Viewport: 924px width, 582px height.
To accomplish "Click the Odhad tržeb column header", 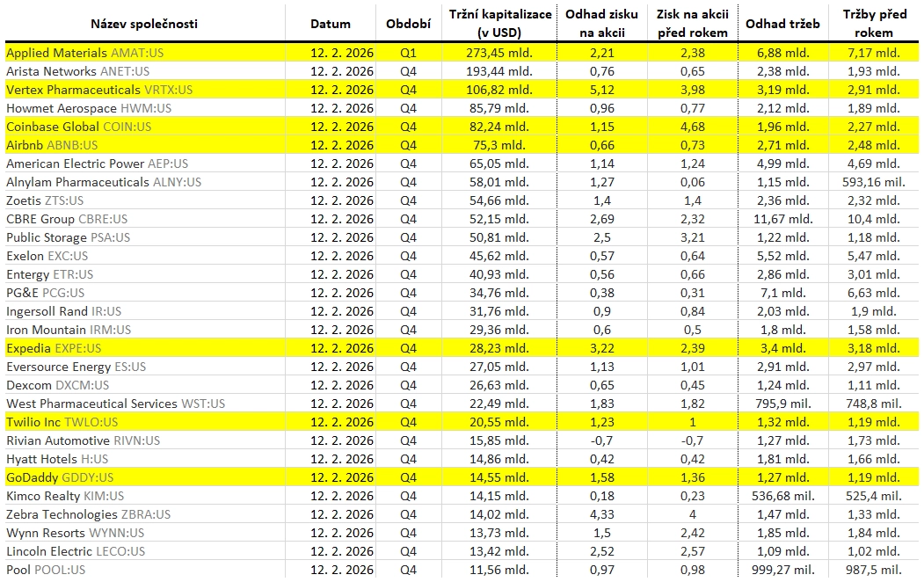I will [x=782, y=24].
